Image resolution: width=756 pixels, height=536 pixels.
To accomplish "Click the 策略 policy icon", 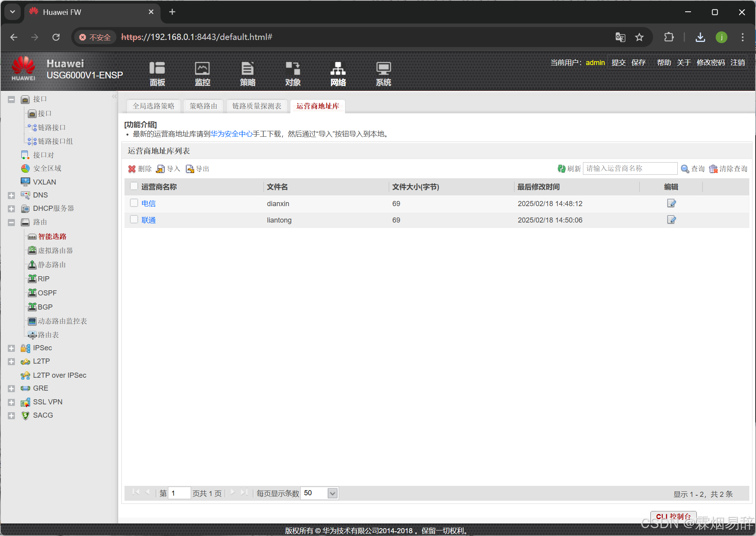I will [247, 73].
